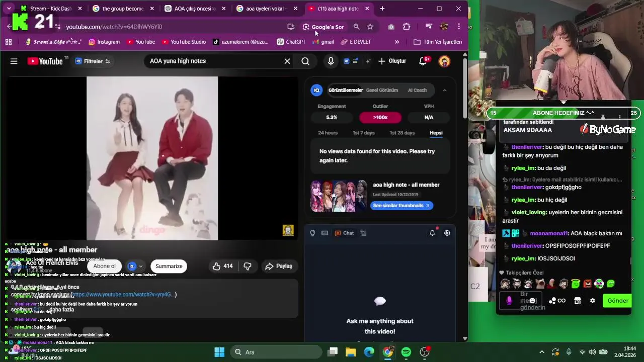
Task: Open Kick chat settings gear
Action: (x=592, y=301)
